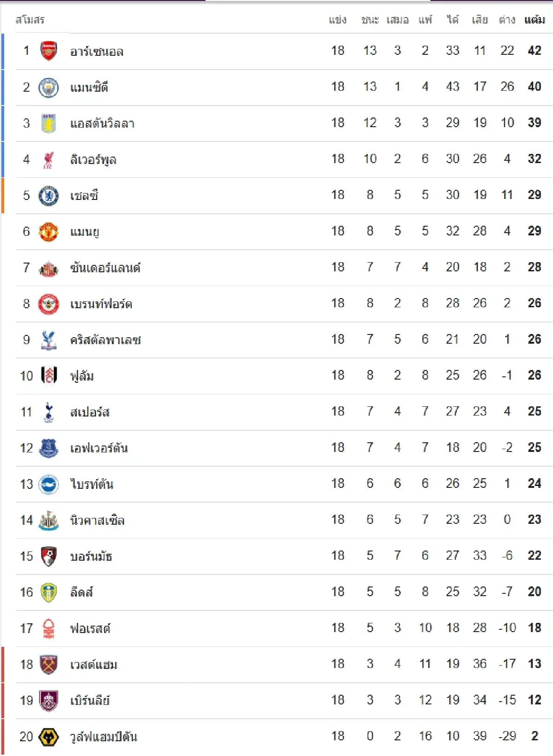553x756 pixels.
Task: Open the เบิร์นลีย์ team link
Action: pos(90,701)
